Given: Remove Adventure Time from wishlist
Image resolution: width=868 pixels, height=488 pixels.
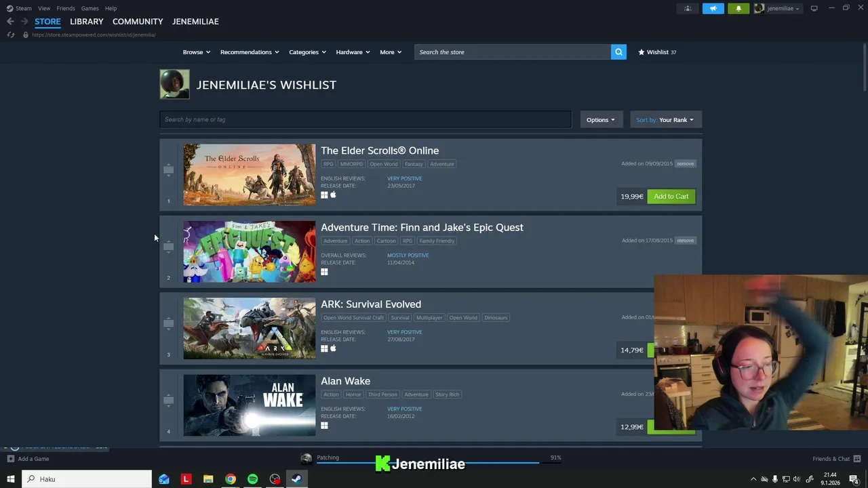Looking at the screenshot, I should click(686, 241).
